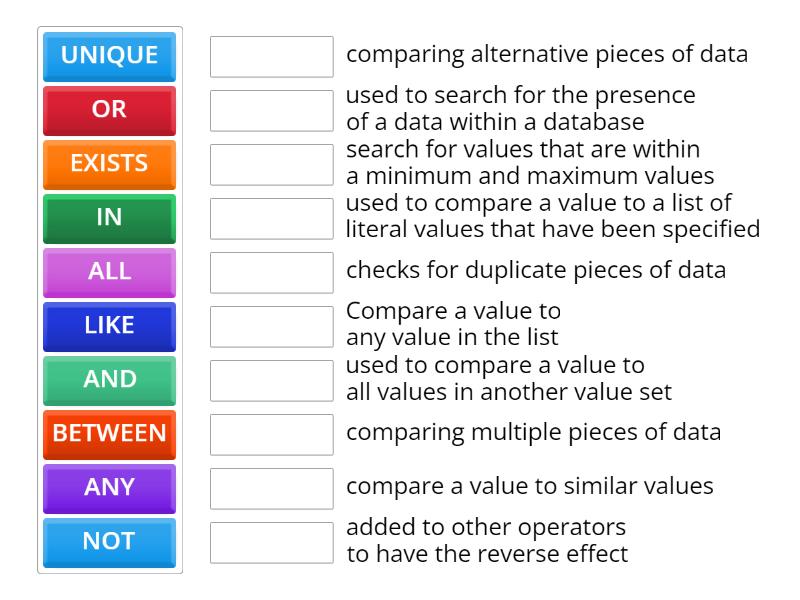This screenshot has width=800, height=600.
Task: Select the green AND tile
Action: 109,380
